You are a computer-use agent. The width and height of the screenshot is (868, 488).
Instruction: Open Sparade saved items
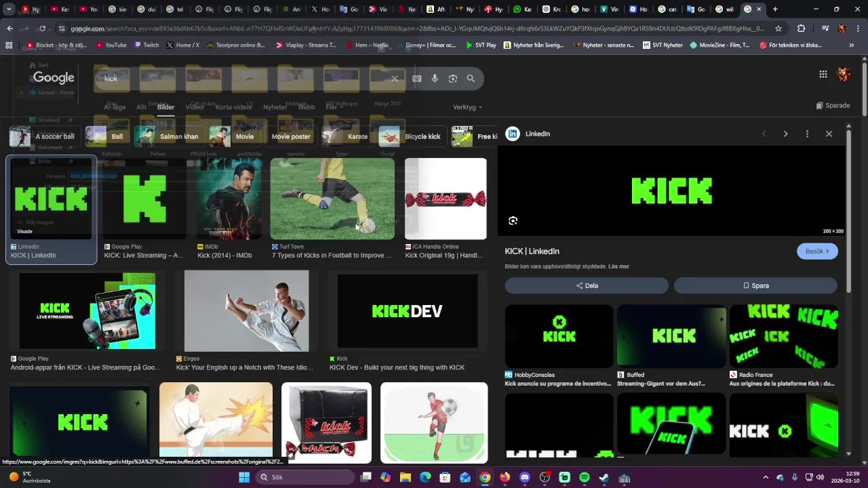point(833,106)
